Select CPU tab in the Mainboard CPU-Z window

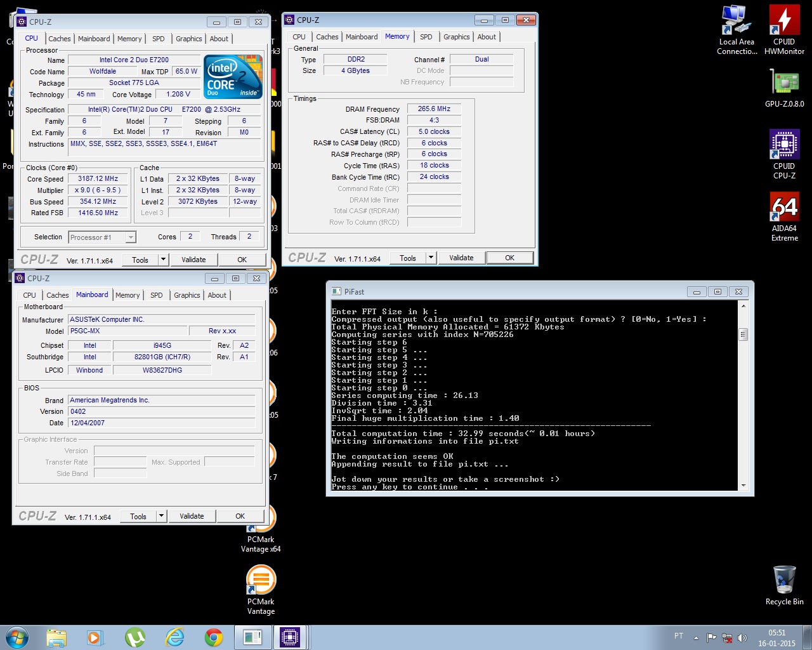coord(29,295)
